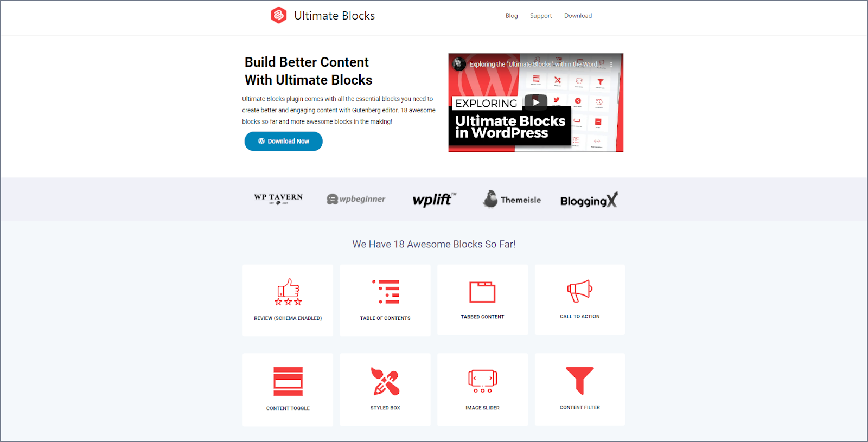The image size is (868, 442).
Task: Open the video's three-dot options menu
Action: point(611,64)
